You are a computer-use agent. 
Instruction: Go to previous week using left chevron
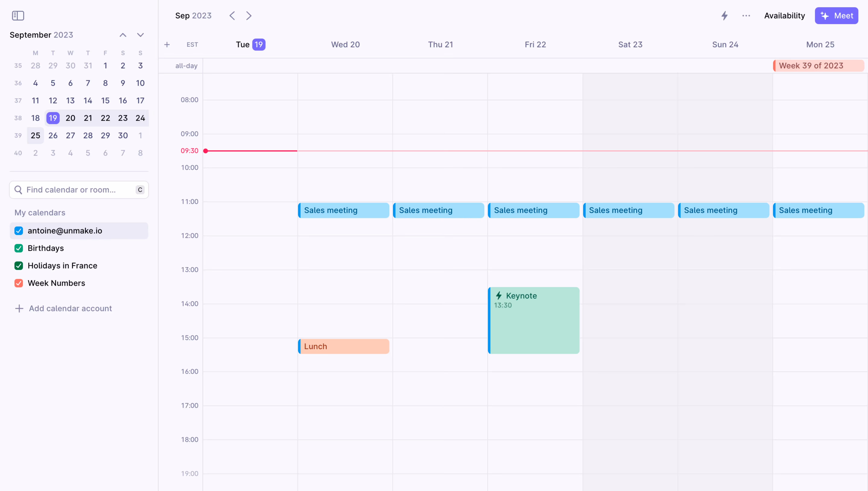click(232, 16)
